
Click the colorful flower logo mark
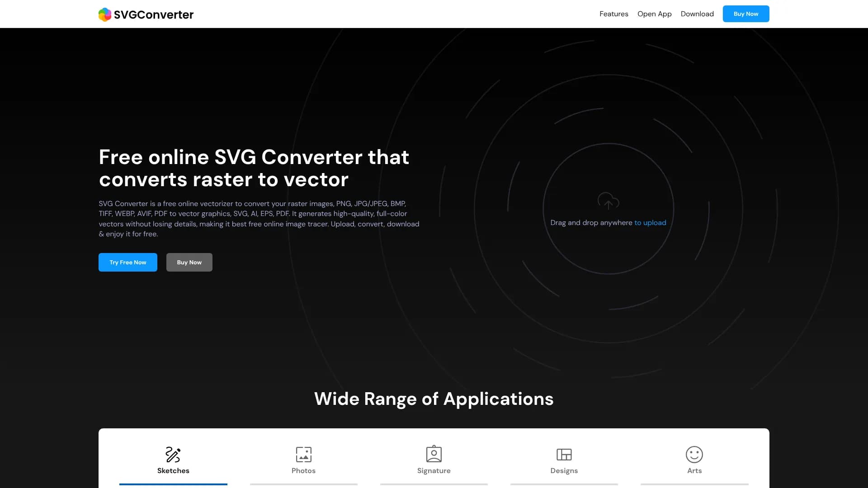tap(105, 14)
